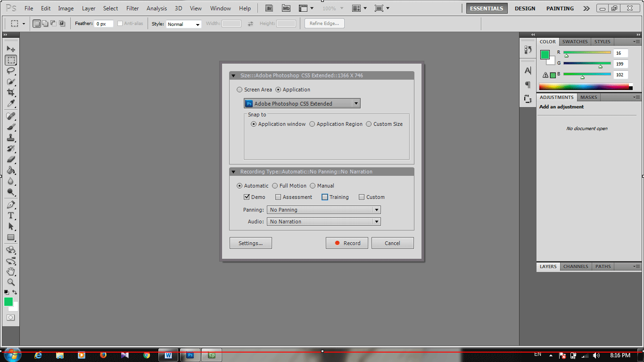Open the Panning dropdown
This screenshot has width=644, height=362.
tap(324, 210)
